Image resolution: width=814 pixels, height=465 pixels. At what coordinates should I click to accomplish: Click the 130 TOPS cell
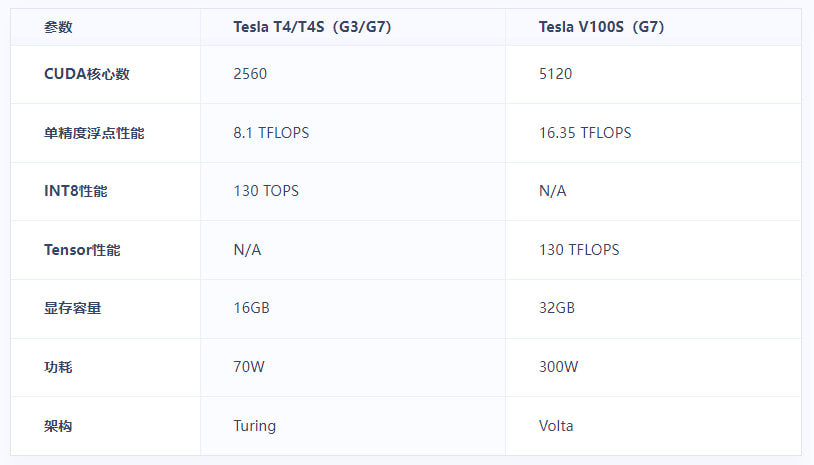[x=266, y=191]
